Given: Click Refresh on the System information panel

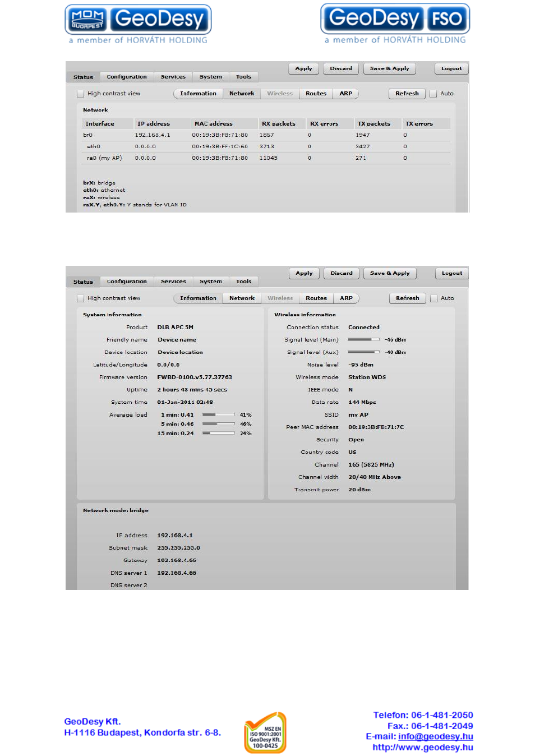Looking at the screenshot, I should pyautogui.click(x=408, y=298).
